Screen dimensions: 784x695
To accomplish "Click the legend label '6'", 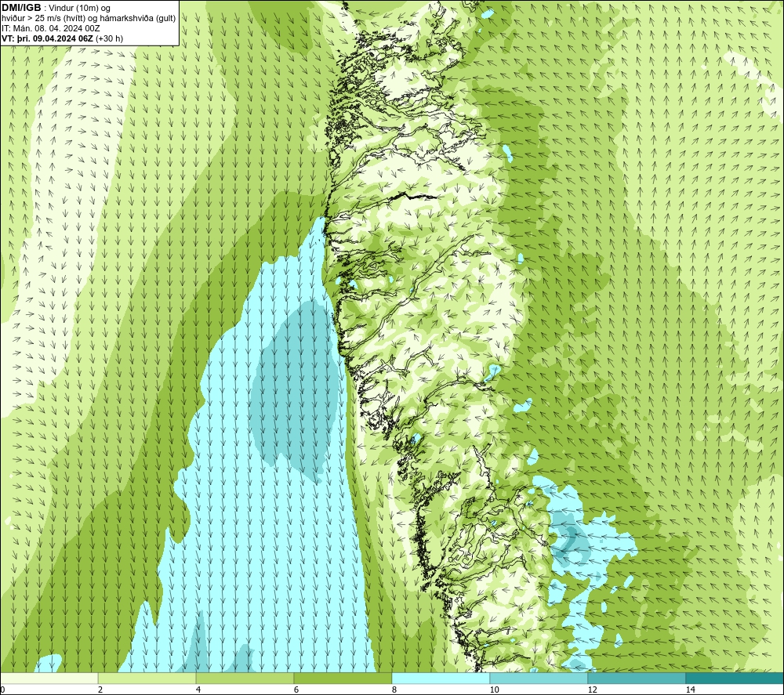I will [296, 690].
